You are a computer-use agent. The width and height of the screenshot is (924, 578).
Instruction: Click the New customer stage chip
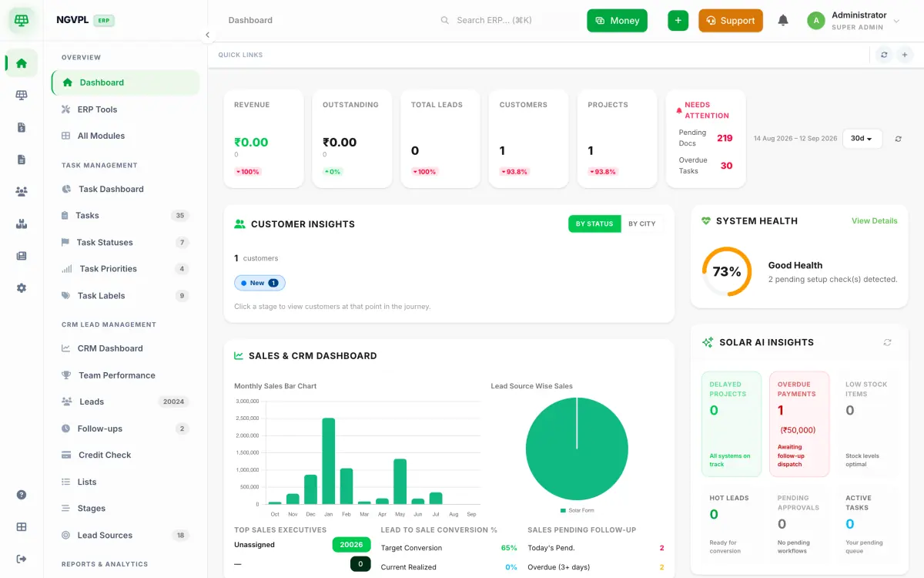(x=259, y=283)
